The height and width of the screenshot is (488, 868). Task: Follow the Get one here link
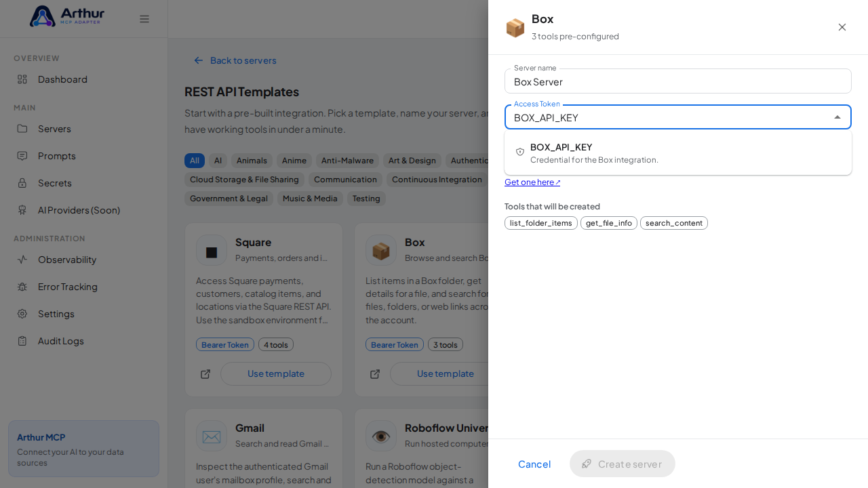coord(532,182)
